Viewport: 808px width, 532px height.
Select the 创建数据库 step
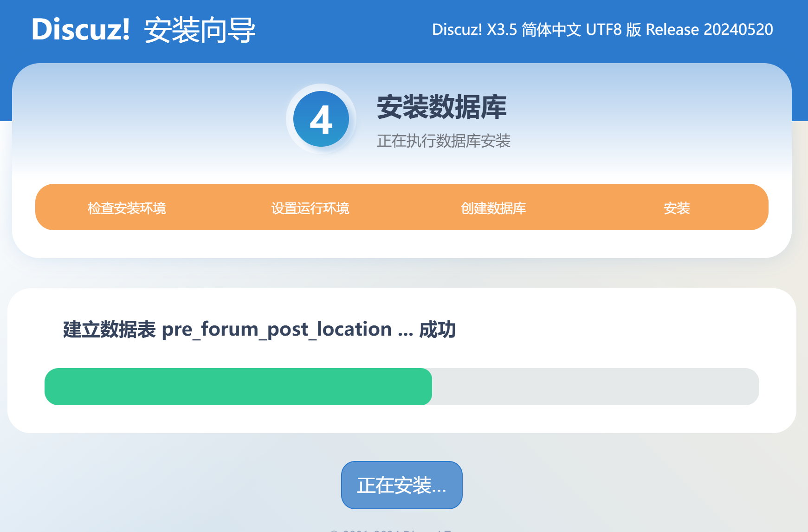[493, 208]
